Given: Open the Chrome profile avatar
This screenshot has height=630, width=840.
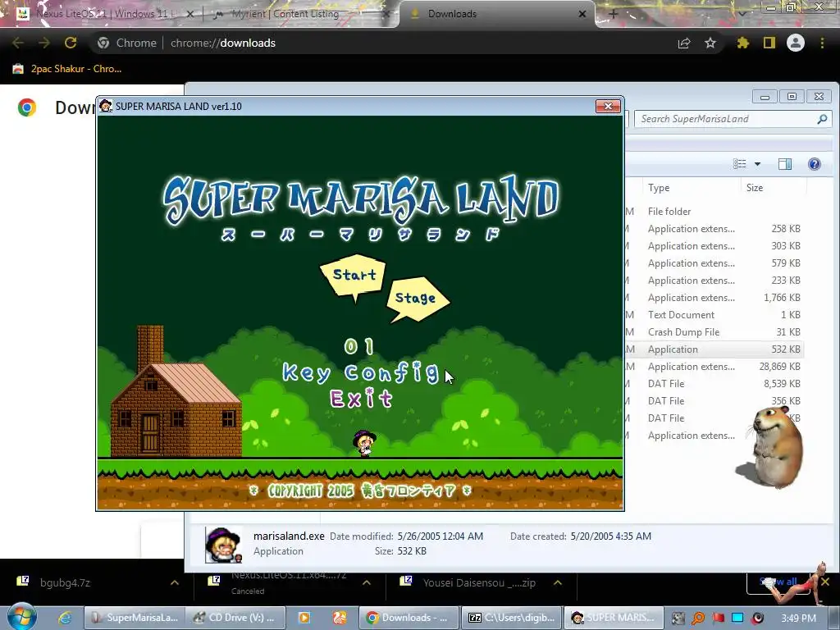Looking at the screenshot, I should (x=796, y=43).
